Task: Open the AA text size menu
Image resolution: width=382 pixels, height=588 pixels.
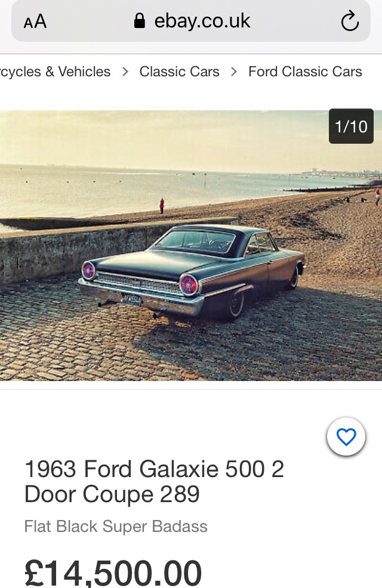Action: (35, 21)
